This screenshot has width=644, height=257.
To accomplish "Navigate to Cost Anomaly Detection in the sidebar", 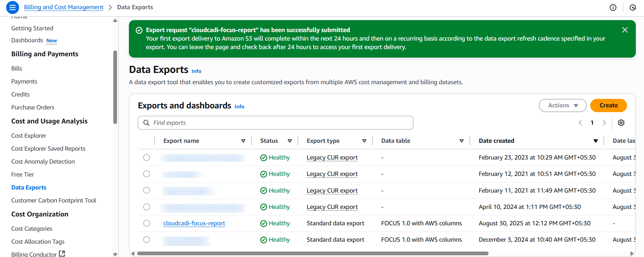I will tap(43, 162).
